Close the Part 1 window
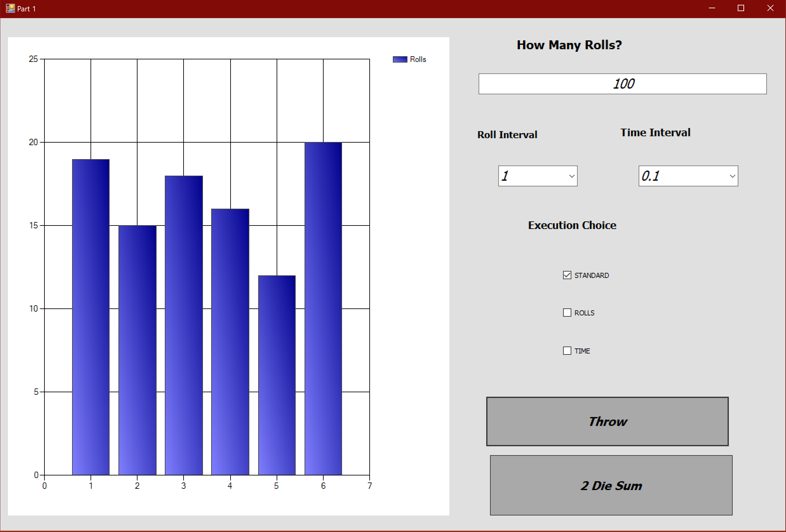Image resolution: width=786 pixels, height=532 pixels. pyautogui.click(x=770, y=8)
